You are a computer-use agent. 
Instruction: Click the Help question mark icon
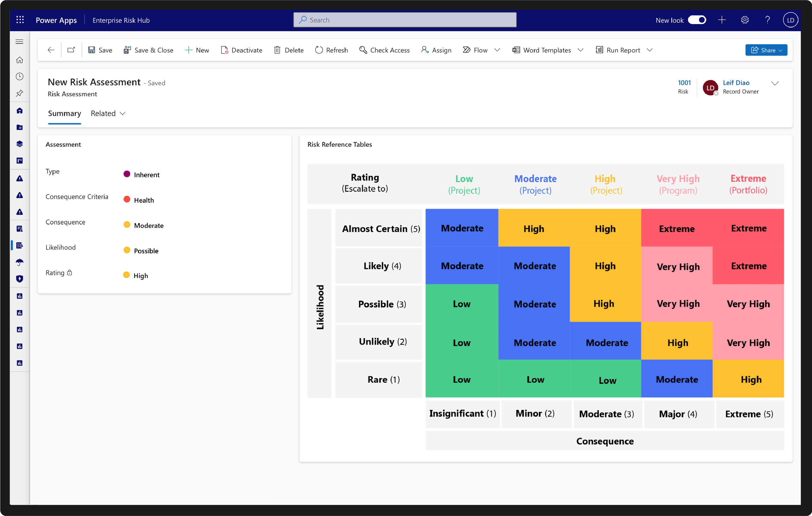coord(767,20)
